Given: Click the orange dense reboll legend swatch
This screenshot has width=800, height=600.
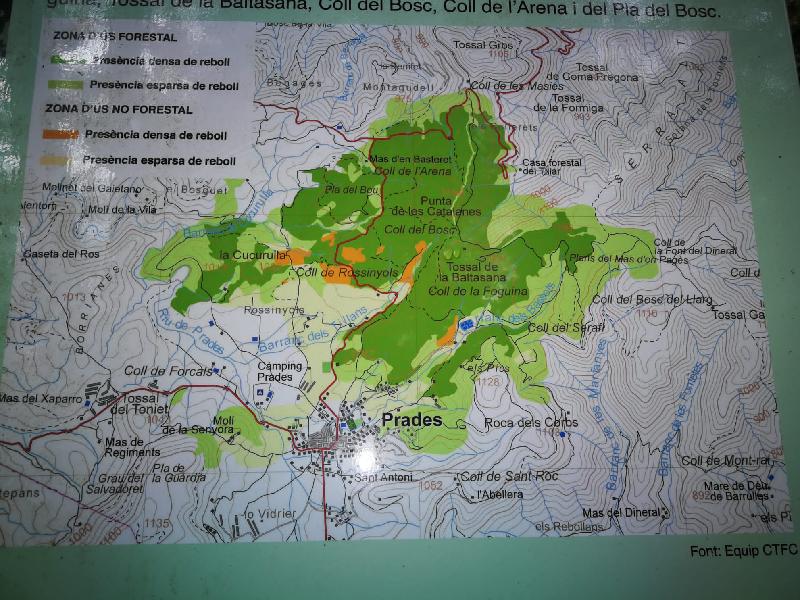Looking at the screenshot, I should (x=59, y=135).
